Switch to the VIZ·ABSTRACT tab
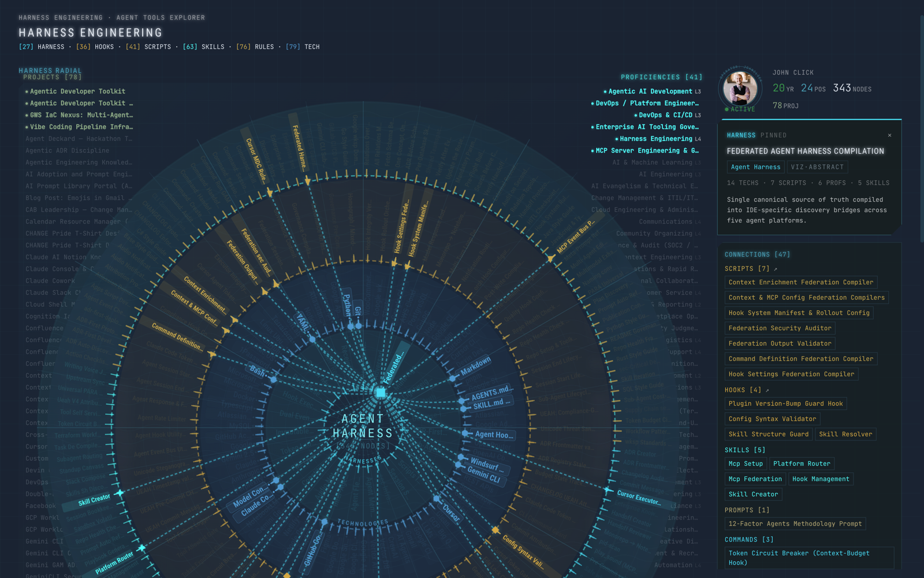 pyautogui.click(x=817, y=167)
